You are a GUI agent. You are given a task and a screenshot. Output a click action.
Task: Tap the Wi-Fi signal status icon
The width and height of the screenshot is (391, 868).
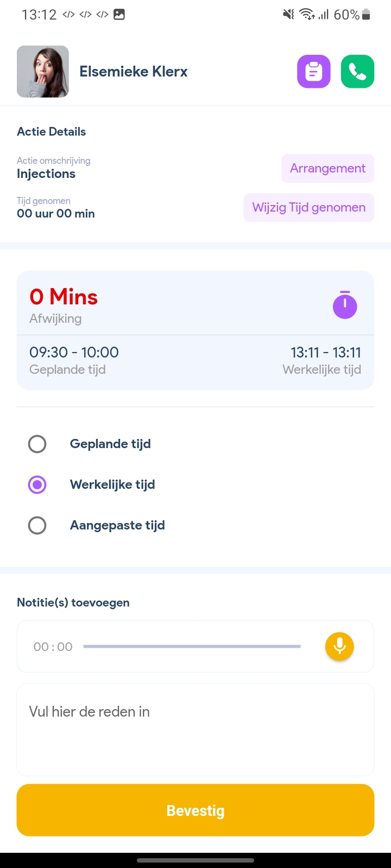307,15
